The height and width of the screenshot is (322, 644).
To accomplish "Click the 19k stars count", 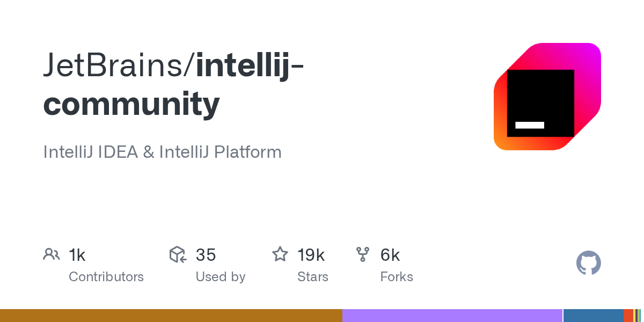I will click(311, 255).
